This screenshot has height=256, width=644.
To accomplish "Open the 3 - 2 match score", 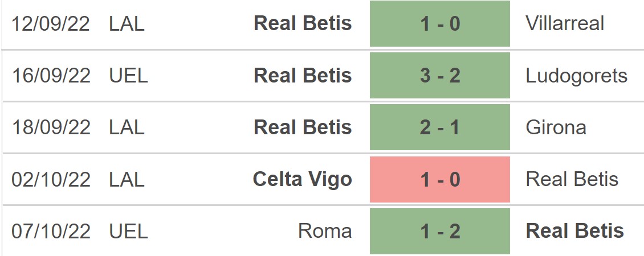I will click(439, 76).
